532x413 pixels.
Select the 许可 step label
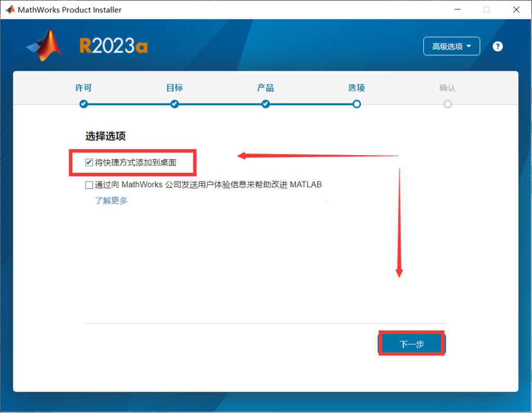click(x=84, y=88)
